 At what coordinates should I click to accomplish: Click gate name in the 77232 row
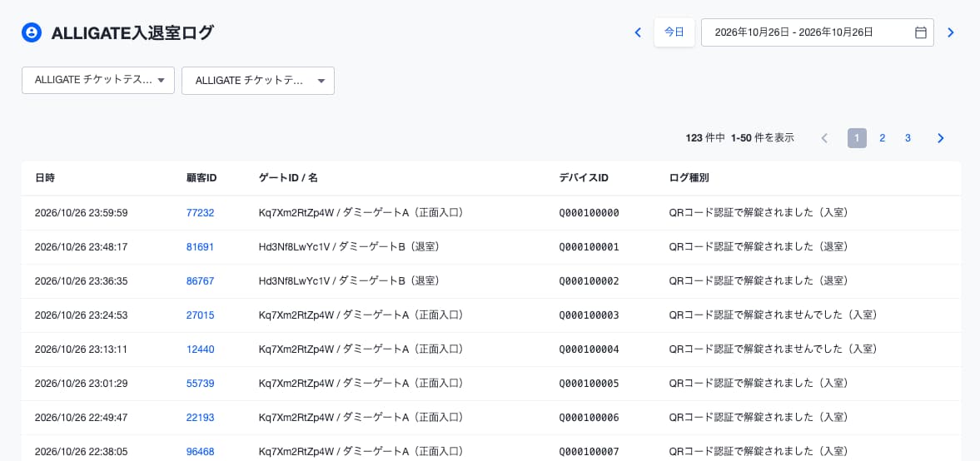[x=363, y=213]
